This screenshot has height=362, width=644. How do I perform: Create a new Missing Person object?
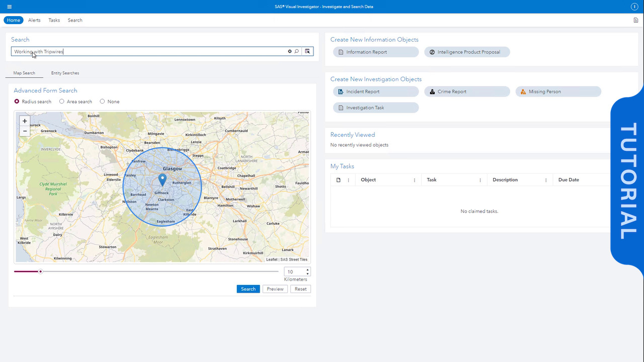(558, 92)
